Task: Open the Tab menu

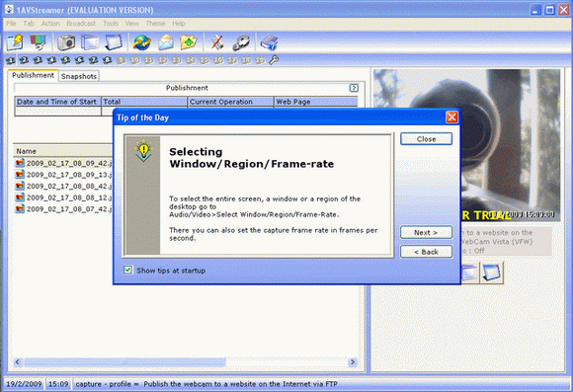Action: coord(29,24)
